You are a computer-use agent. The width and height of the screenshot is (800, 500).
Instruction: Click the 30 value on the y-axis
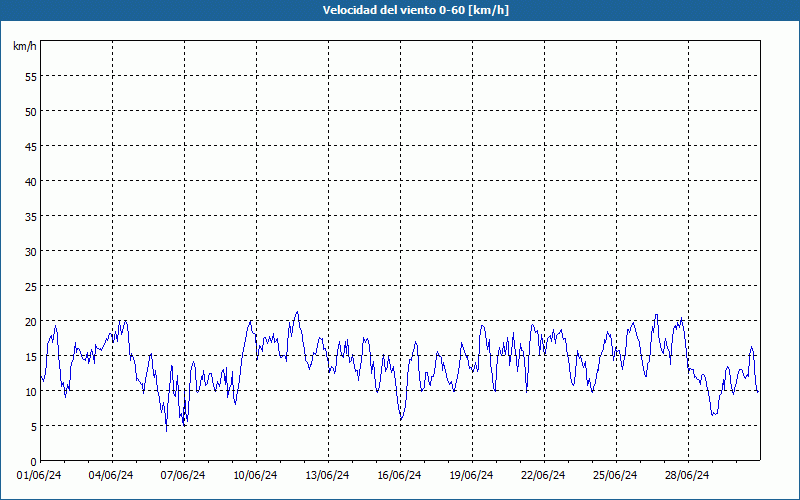(x=31, y=252)
